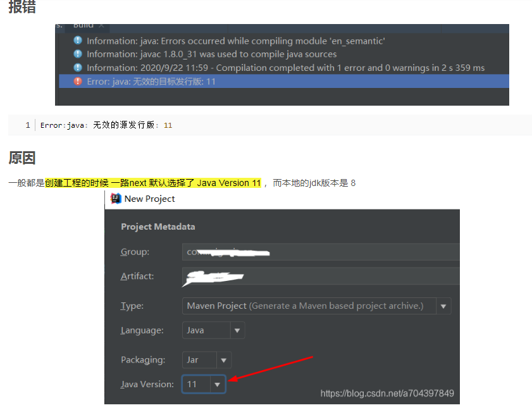This screenshot has width=532, height=410.
Task: Open the Type dropdown showing Maven Project
Action: pos(443,306)
